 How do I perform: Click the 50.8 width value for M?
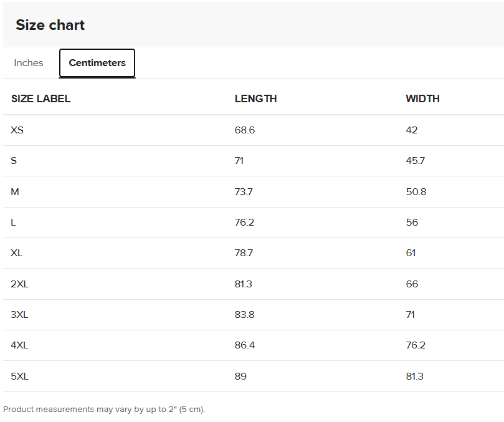416,192
